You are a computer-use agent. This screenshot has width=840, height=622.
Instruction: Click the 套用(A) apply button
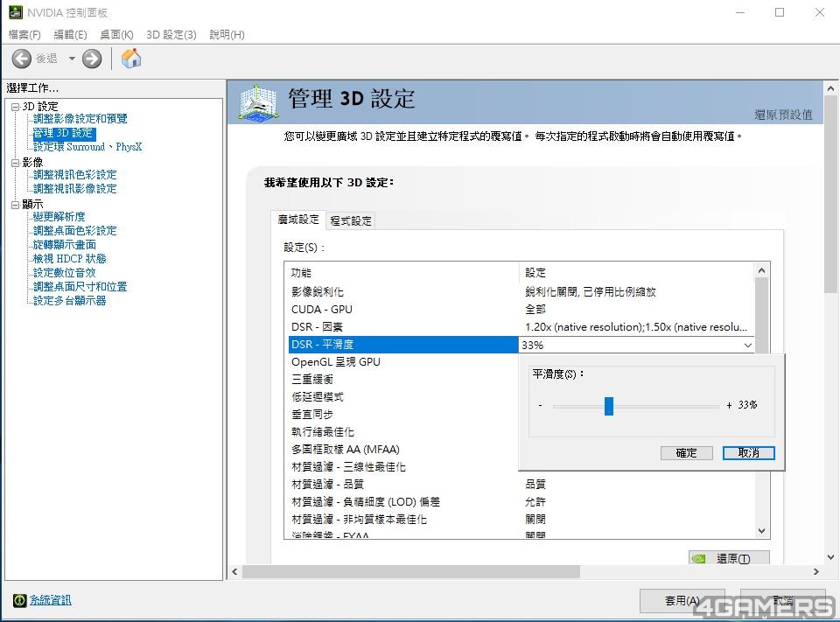(x=682, y=601)
